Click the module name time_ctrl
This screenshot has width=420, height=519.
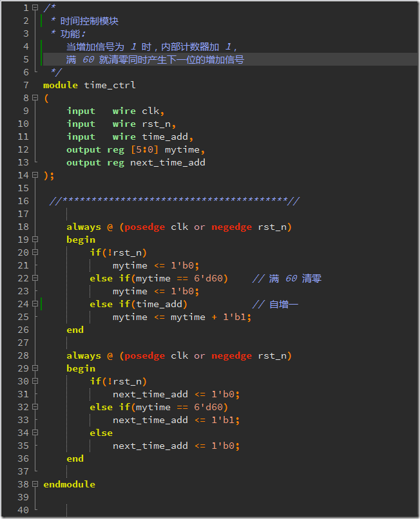click(x=110, y=86)
